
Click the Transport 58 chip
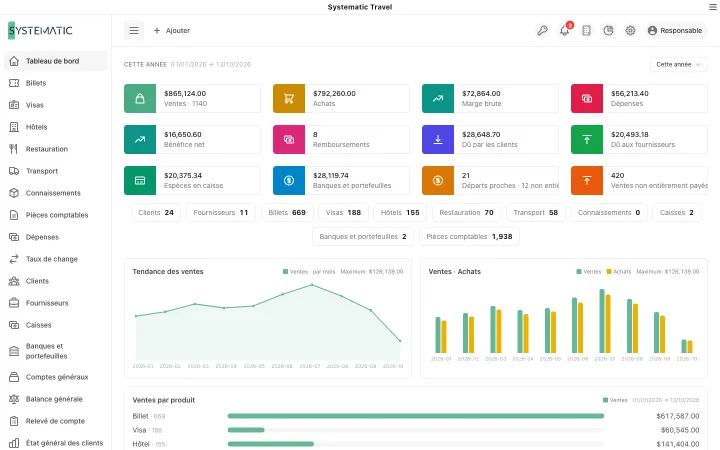pos(536,213)
